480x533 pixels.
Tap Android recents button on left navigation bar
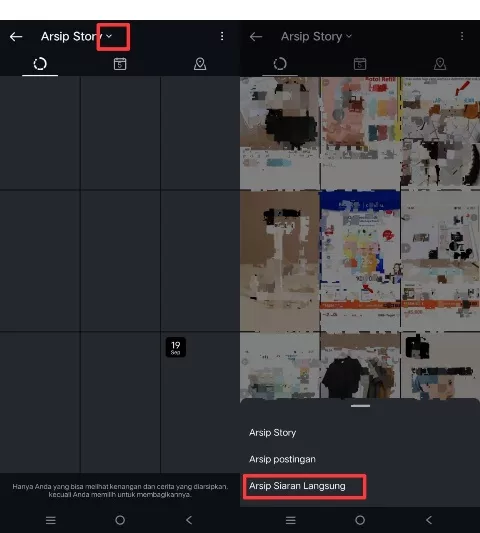point(51,520)
